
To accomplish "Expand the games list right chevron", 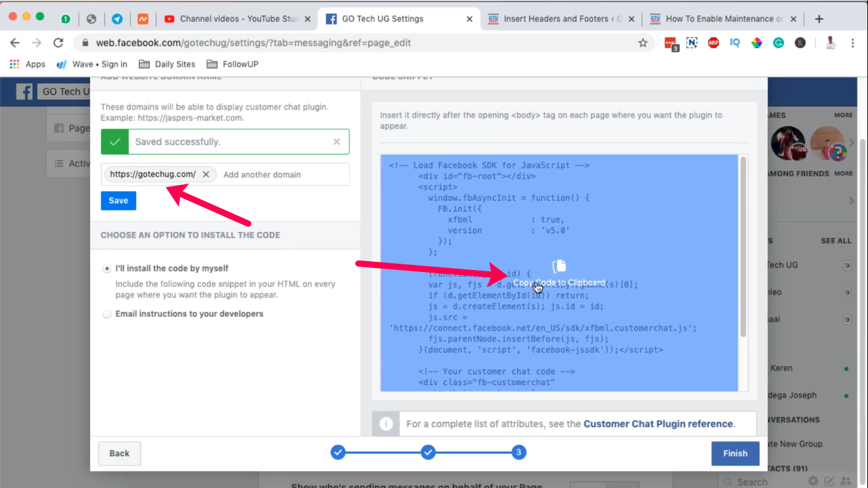I will [851, 143].
